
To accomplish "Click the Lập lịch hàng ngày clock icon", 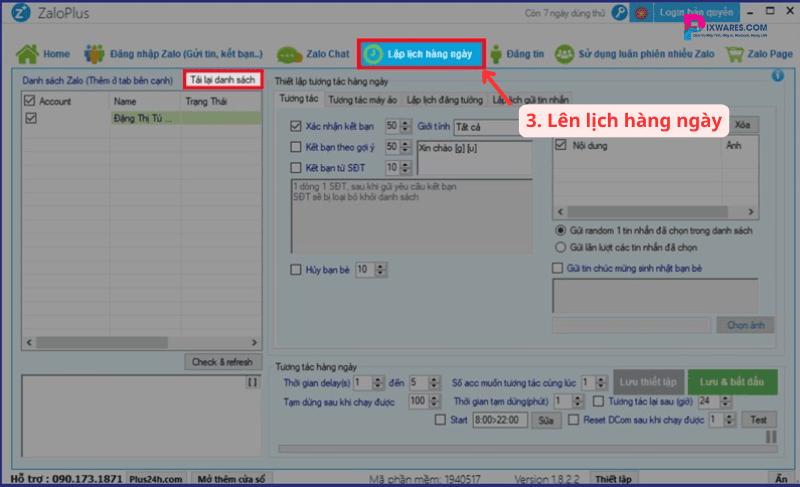I will [373, 53].
